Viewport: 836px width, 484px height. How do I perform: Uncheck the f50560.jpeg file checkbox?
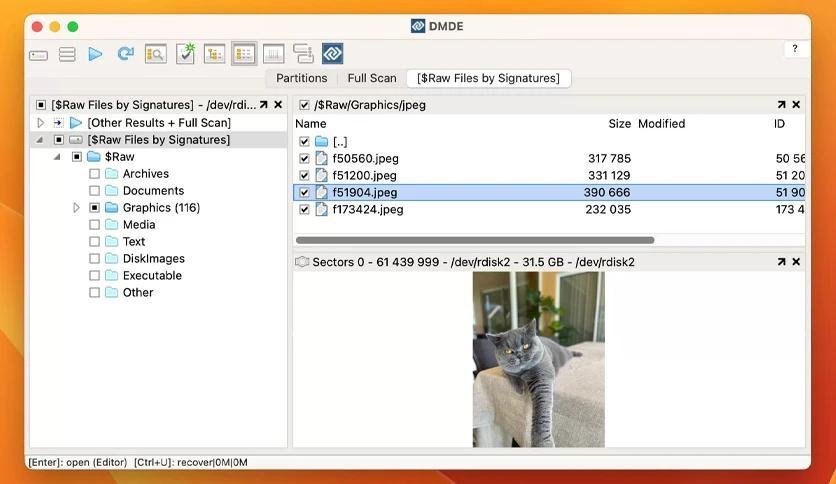pyautogui.click(x=305, y=158)
